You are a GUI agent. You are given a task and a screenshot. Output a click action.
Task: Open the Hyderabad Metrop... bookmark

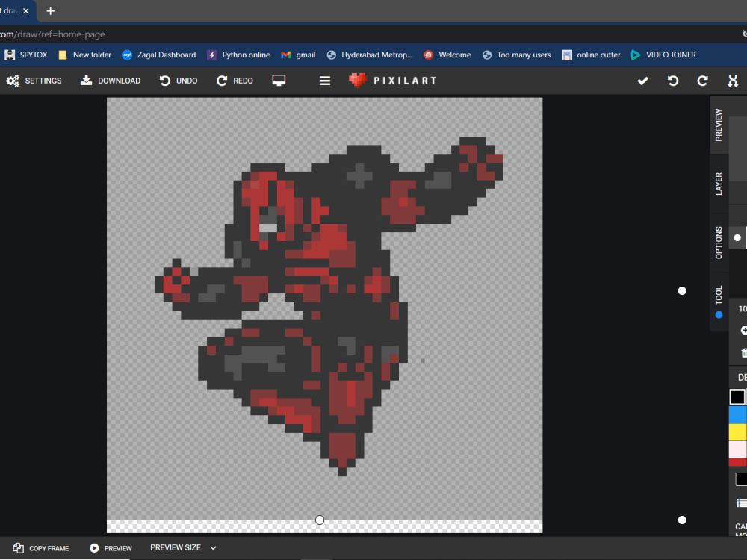point(370,55)
